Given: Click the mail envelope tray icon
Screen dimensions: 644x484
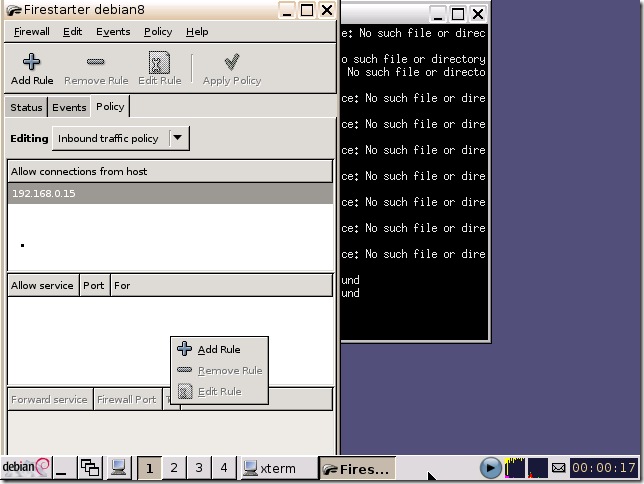Looking at the screenshot, I should 558,468.
